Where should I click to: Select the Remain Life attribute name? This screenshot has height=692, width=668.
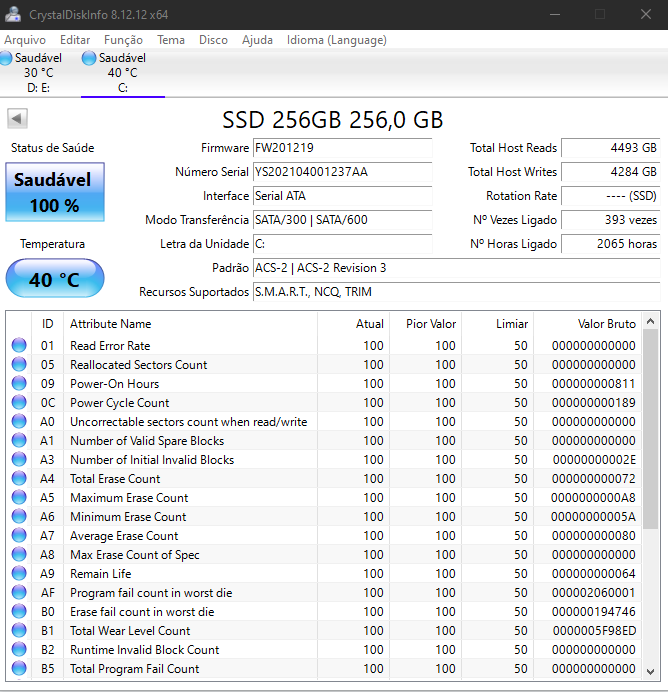101,574
